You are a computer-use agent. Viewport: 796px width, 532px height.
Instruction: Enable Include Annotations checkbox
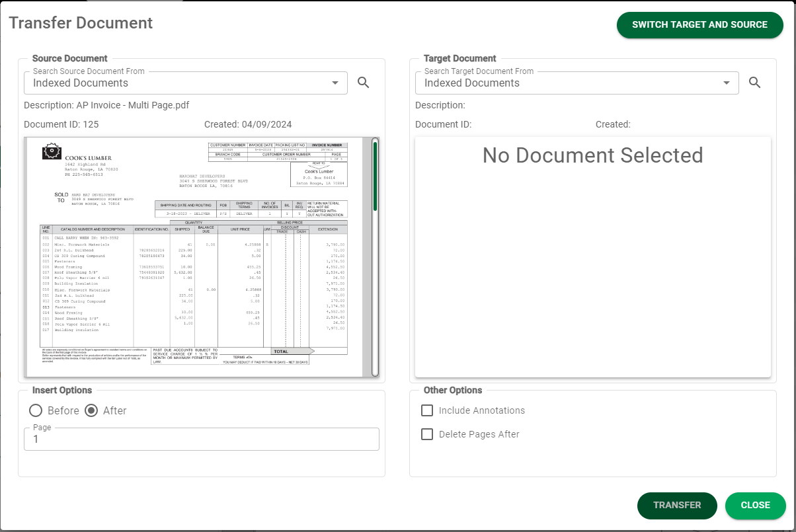tap(427, 410)
